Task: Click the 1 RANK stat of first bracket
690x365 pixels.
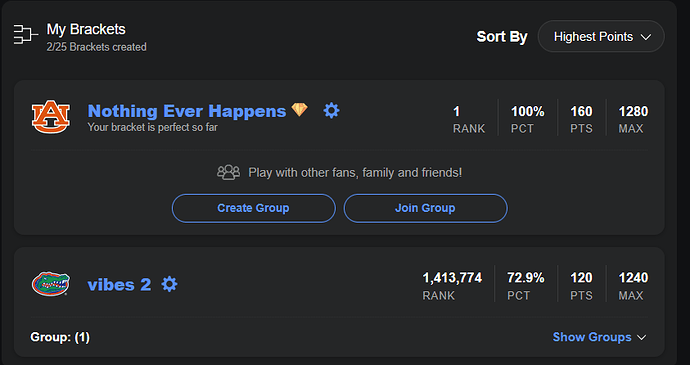Action: (469, 119)
